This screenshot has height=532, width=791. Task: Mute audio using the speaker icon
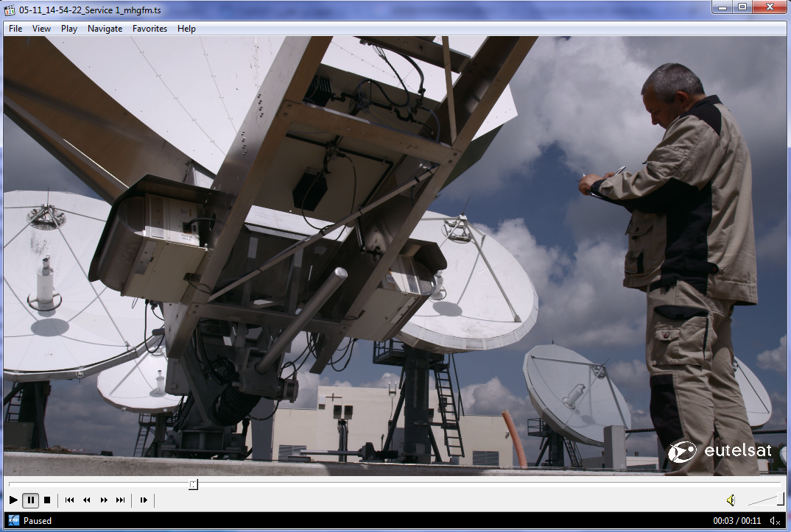(731, 500)
